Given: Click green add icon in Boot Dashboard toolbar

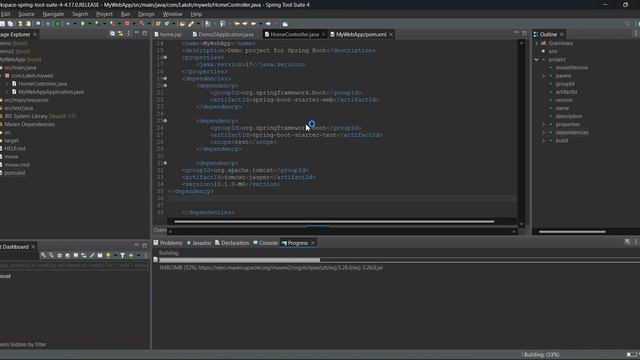Looking at the screenshot, I should coord(131,255).
